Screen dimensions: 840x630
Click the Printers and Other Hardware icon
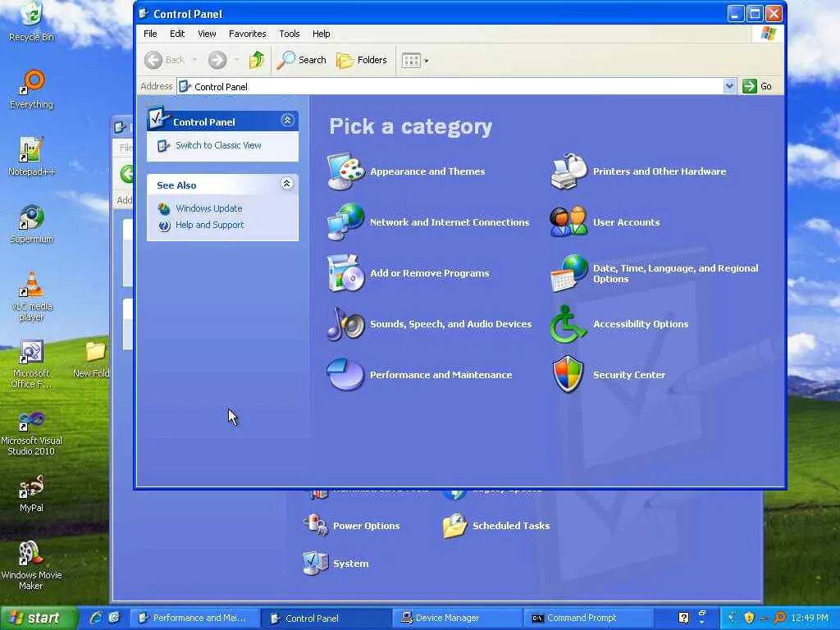(x=569, y=171)
